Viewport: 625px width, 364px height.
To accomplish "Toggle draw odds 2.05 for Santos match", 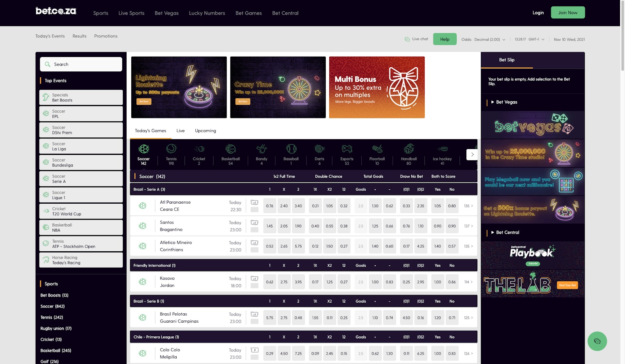I will [284, 226].
